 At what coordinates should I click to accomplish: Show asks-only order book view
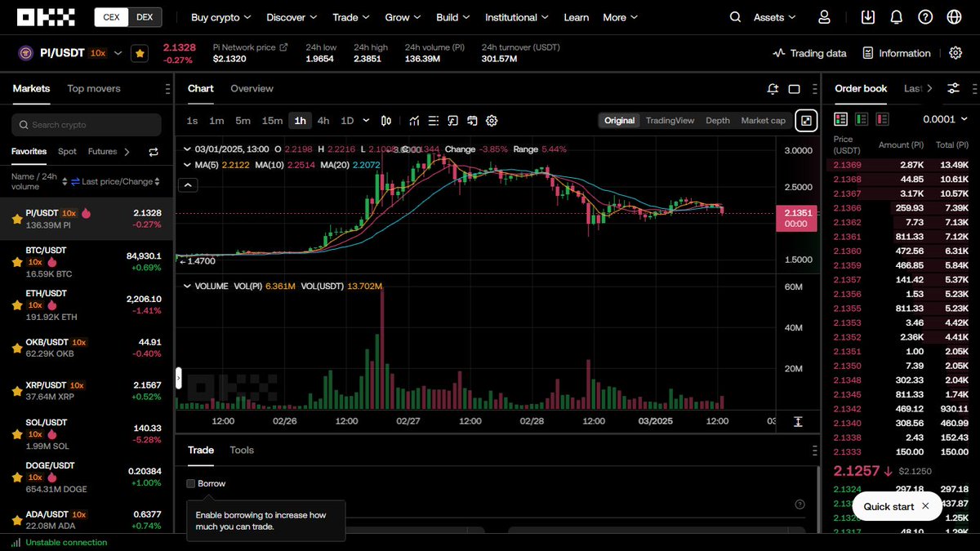point(882,119)
